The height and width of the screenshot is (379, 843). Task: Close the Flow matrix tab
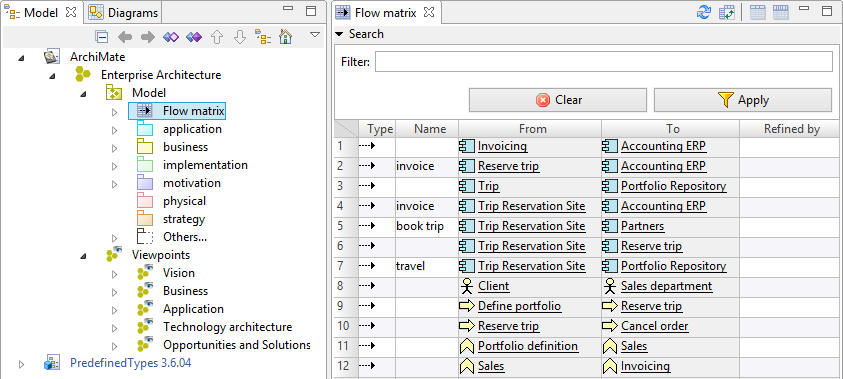[x=428, y=12]
